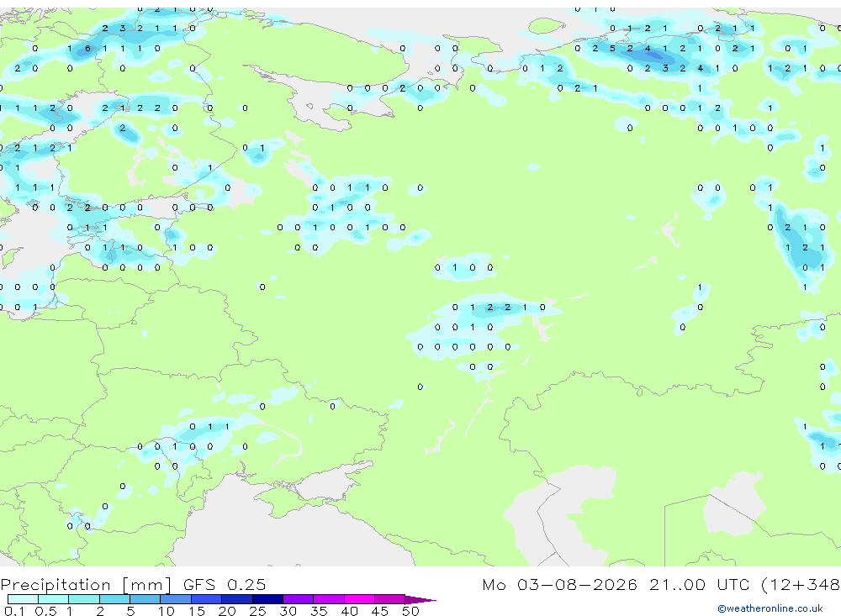Image resolution: width=841 pixels, height=616 pixels.
Task: Click the legend value '25'
Action: (257, 611)
